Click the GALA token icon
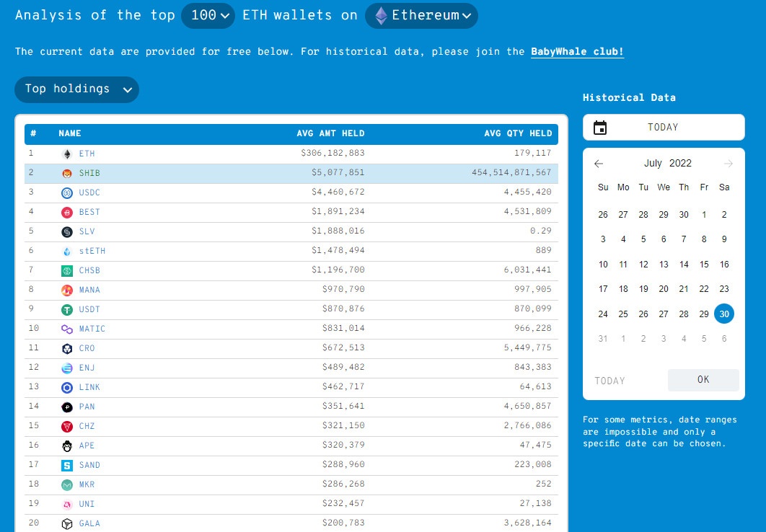 pyautogui.click(x=67, y=523)
